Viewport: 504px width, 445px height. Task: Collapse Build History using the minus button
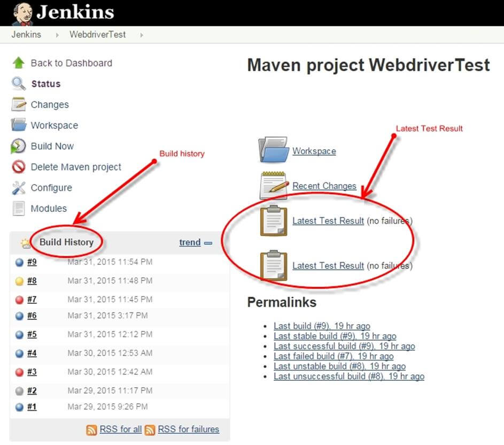pos(208,243)
